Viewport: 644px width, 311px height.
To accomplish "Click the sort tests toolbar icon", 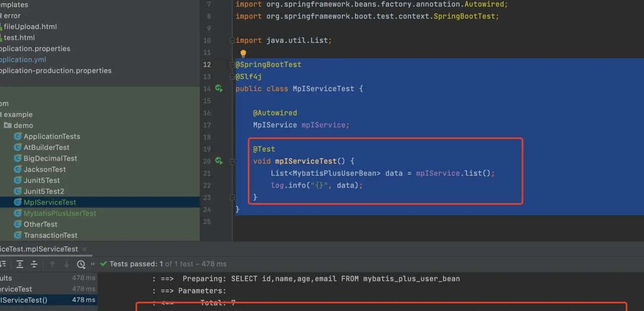I will [x=4, y=264].
